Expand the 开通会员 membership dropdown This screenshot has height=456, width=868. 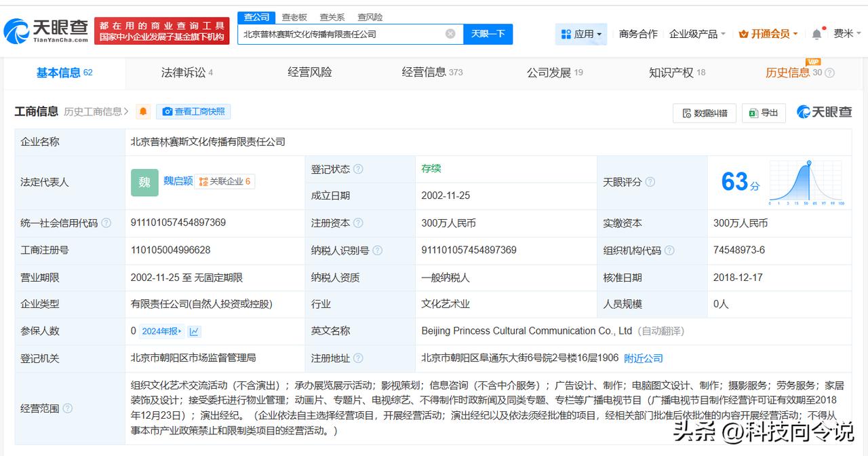tap(768, 34)
